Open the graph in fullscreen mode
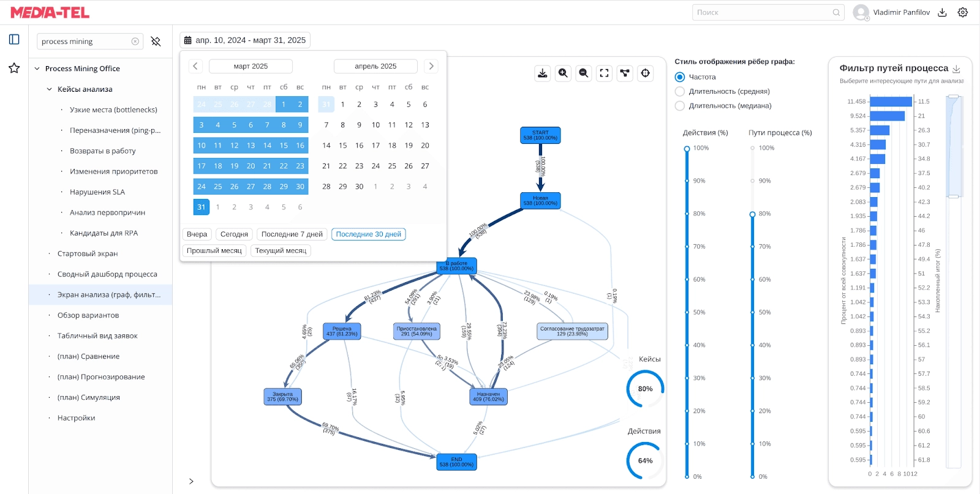The height and width of the screenshot is (494, 980). coord(604,73)
